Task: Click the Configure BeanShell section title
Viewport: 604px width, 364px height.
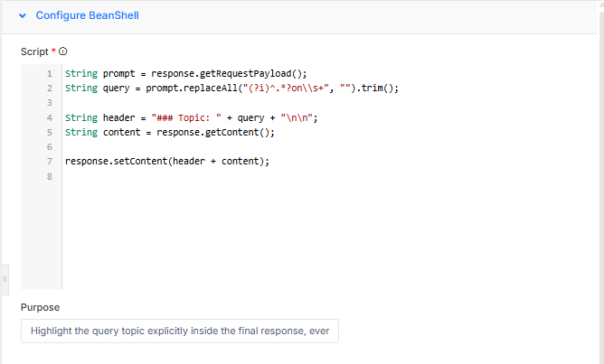Action: click(87, 16)
